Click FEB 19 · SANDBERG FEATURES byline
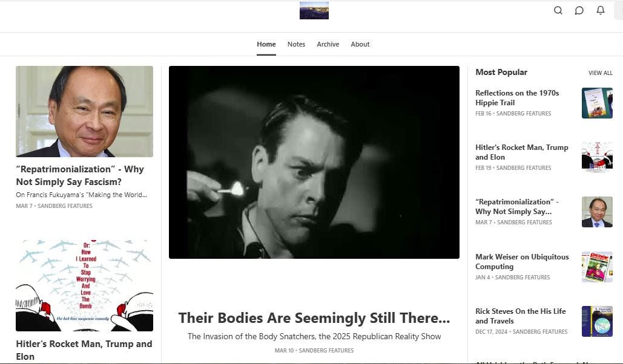Viewport: 623px width, 364px height. (x=513, y=168)
